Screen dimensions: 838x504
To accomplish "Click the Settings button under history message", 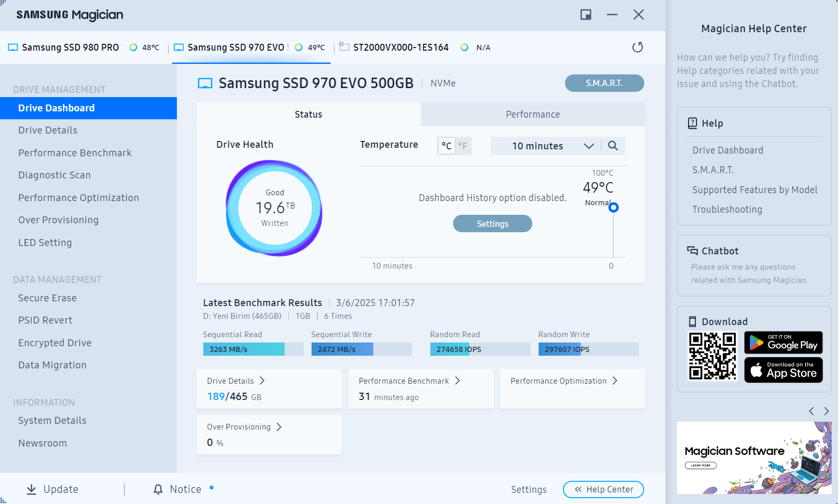I will pos(492,223).
